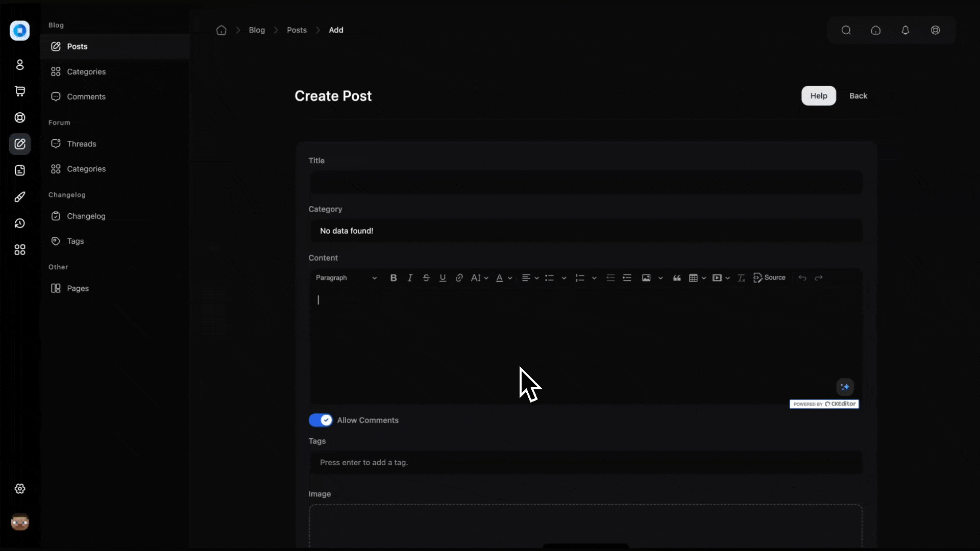Toggle underline text style
Image resolution: width=980 pixels, height=551 pixels.
443,278
